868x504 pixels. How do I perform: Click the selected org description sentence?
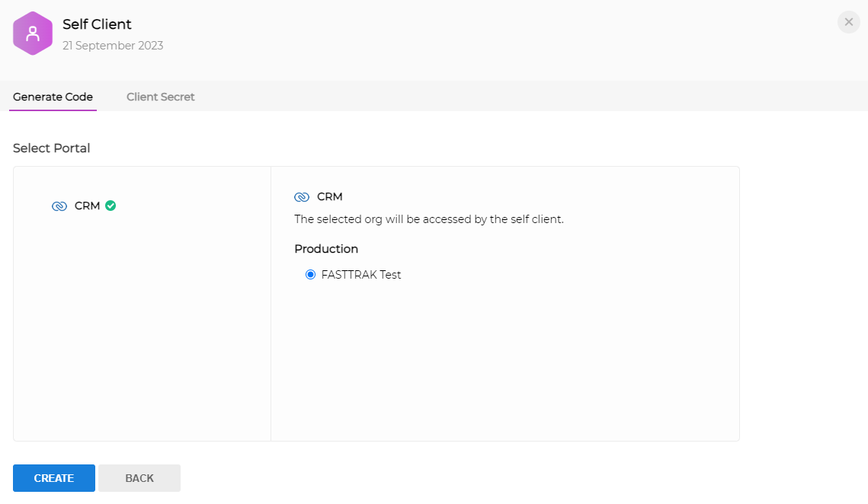tap(429, 219)
